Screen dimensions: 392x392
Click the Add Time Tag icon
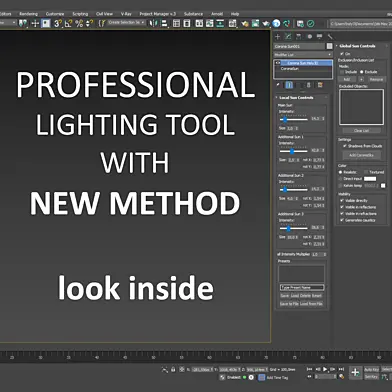tap(262, 378)
